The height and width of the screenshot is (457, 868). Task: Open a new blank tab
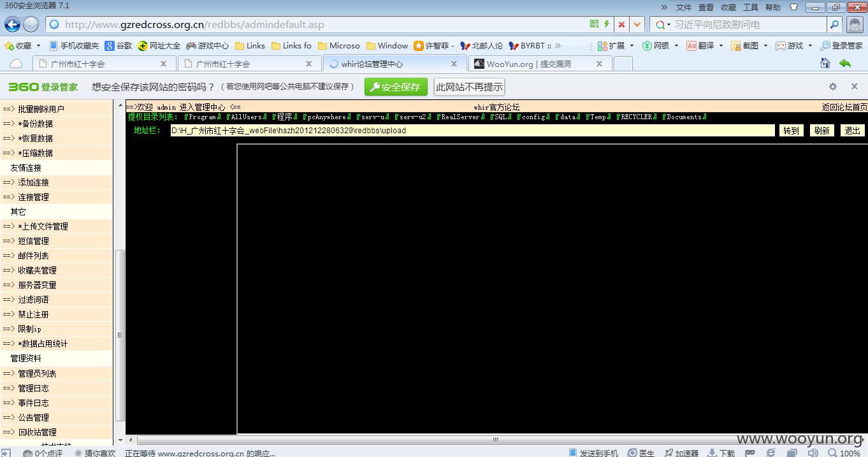pos(623,64)
